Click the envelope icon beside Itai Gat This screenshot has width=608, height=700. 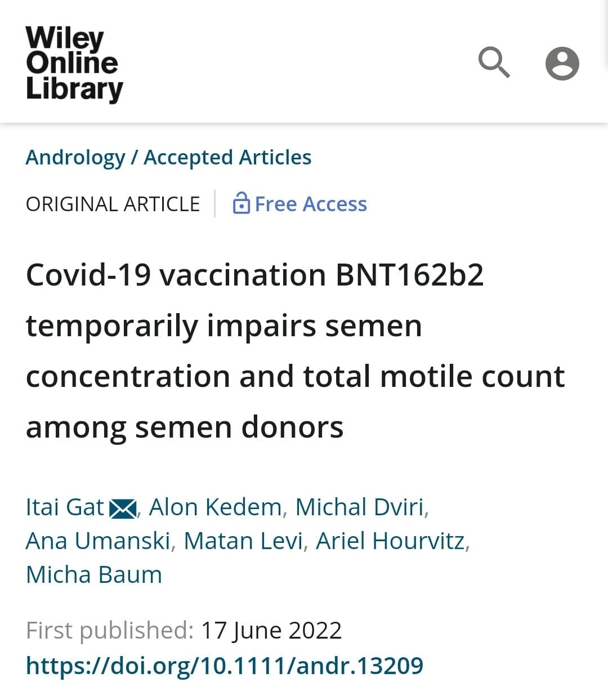click(x=122, y=509)
